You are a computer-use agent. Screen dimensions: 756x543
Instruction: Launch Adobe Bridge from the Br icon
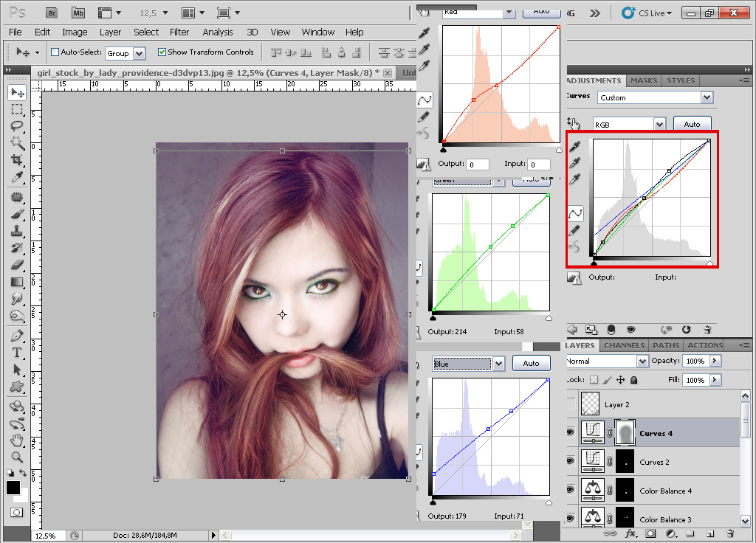[x=51, y=13]
